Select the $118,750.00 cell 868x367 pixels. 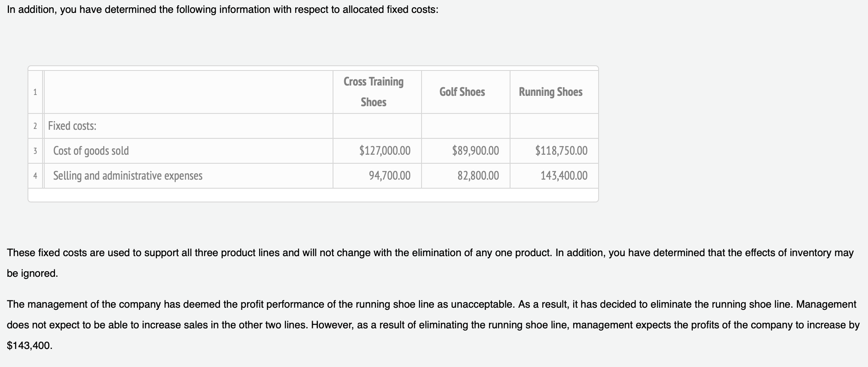pyautogui.click(x=554, y=151)
